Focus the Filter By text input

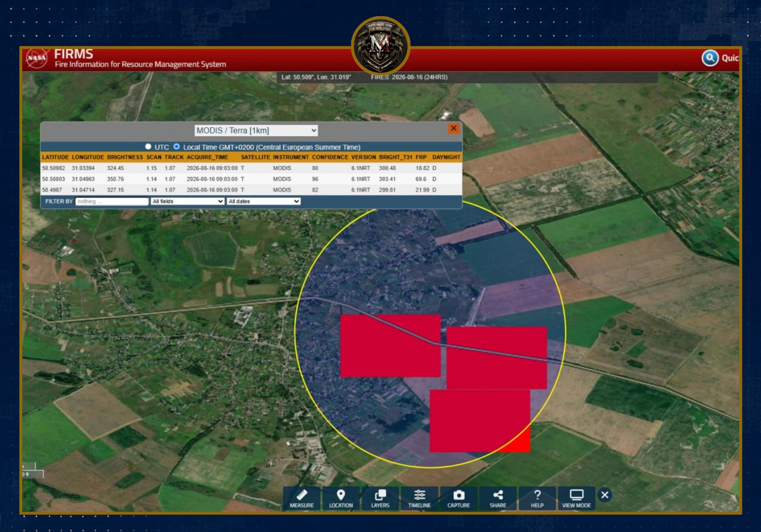pos(112,201)
